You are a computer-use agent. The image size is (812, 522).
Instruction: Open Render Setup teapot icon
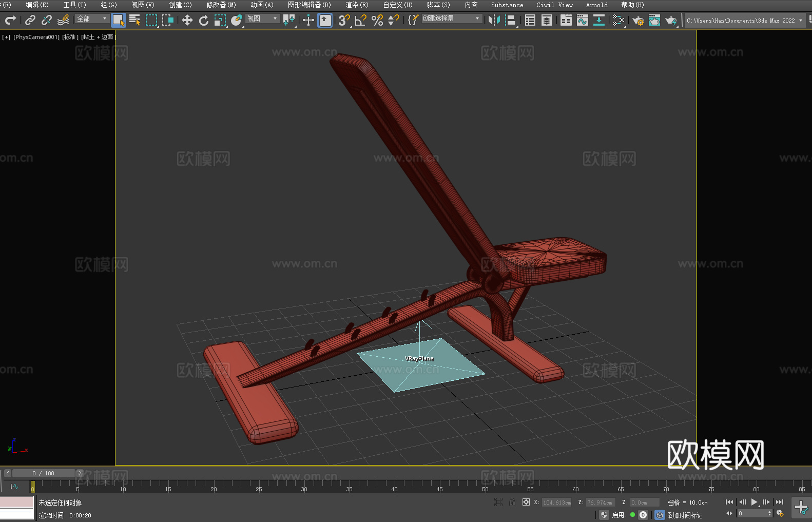[638, 20]
